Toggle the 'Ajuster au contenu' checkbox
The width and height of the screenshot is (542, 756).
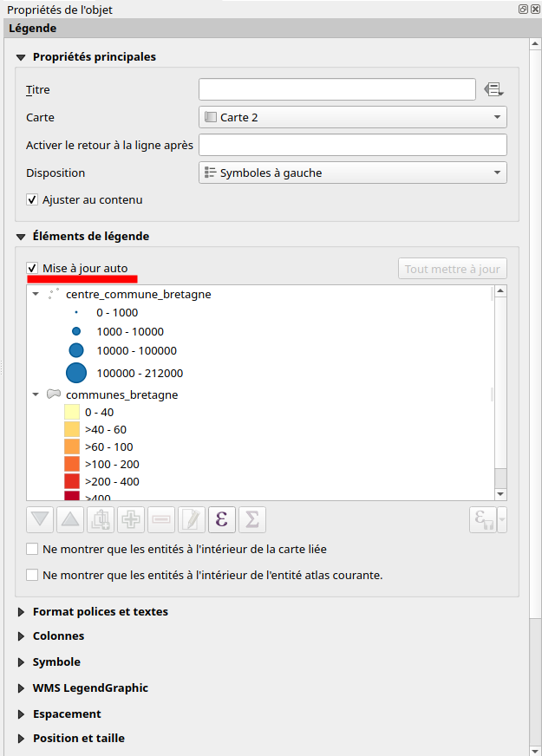click(x=33, y=200)
